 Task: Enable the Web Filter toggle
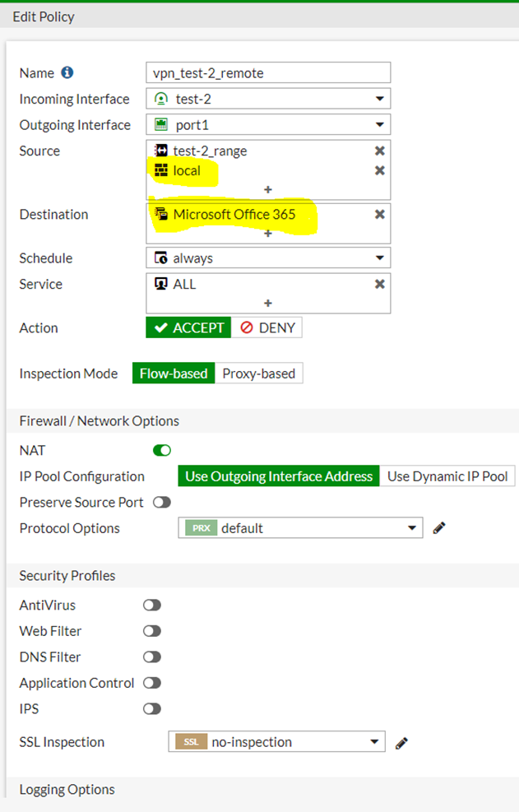152,631
